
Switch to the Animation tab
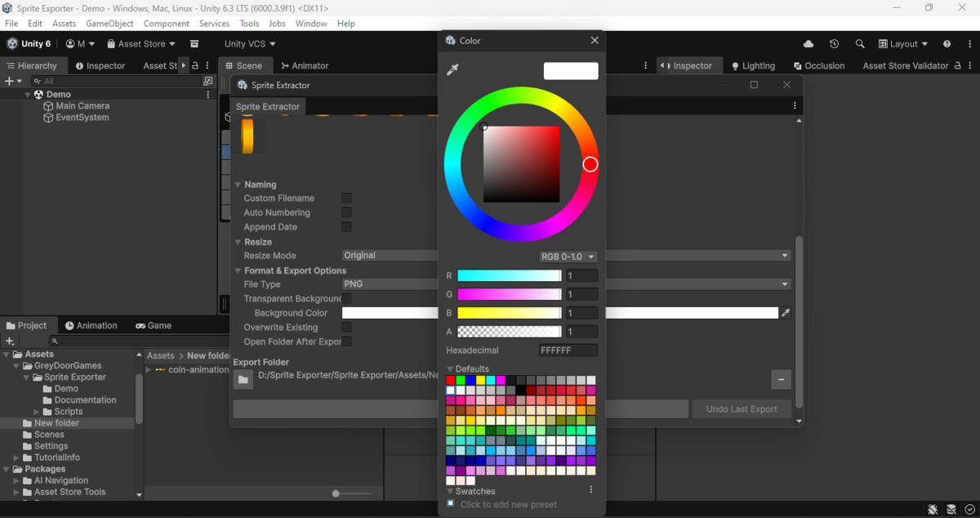[91, 325]
